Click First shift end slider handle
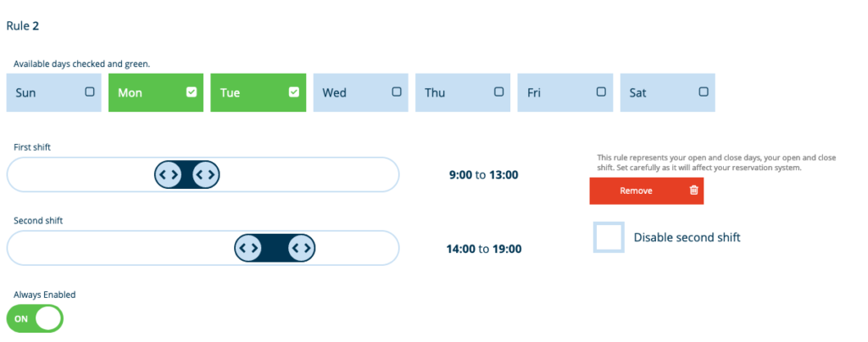This screenshot has width=868, height=342. (206, 174)
